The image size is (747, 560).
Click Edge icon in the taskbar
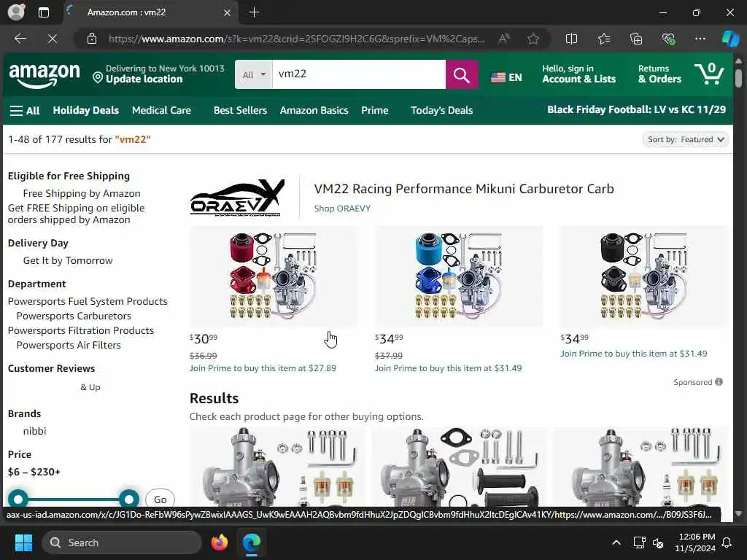[x=252, y=542]
